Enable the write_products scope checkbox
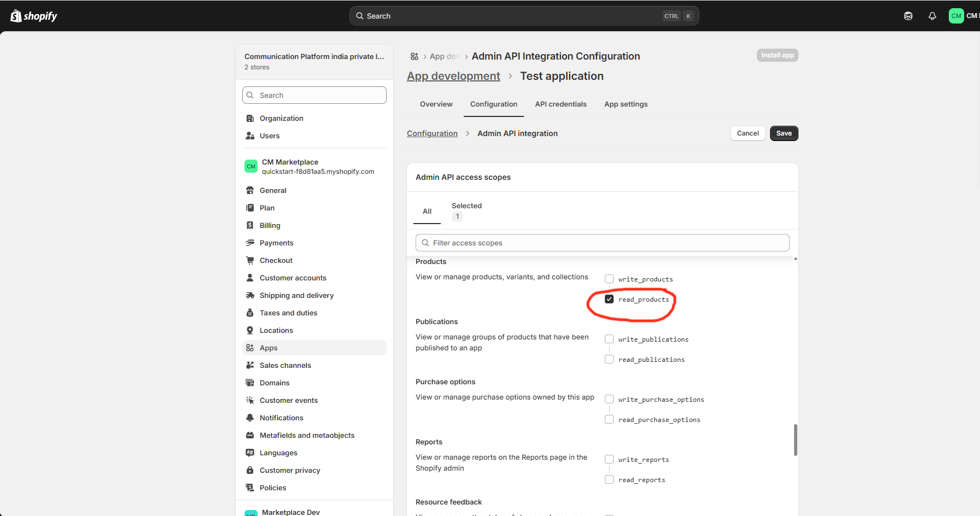The height and width of the screenshot is (516, 980). (609, 279)
